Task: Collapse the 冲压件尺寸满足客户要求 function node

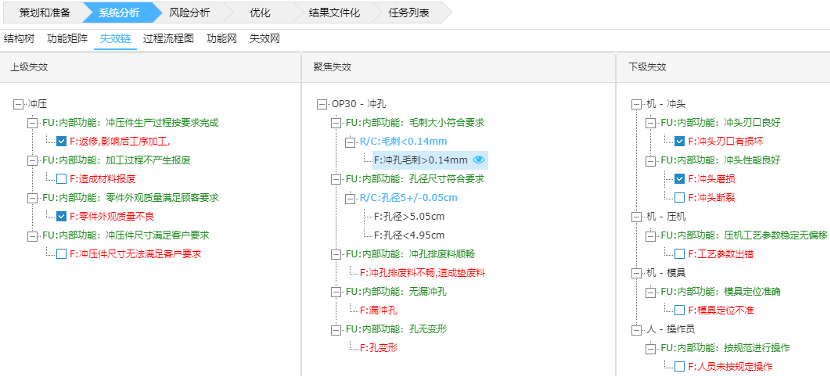Action: (x=33, y=236)
